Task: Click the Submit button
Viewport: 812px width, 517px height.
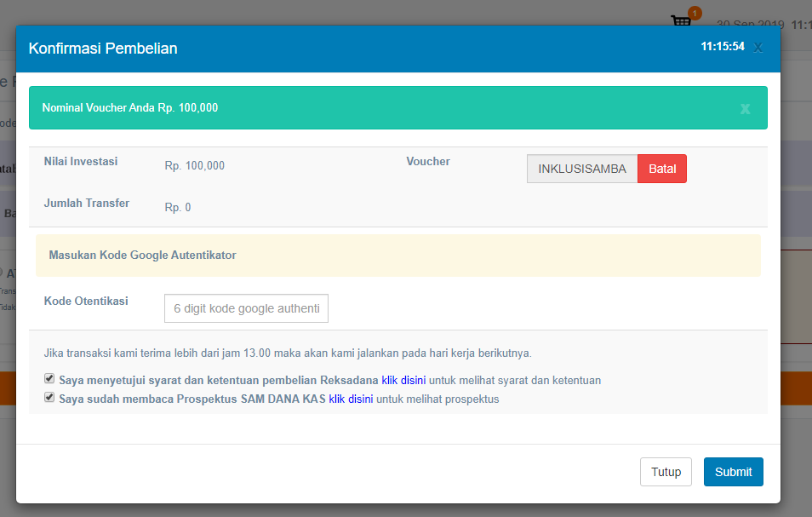Action: coord(734,472)
